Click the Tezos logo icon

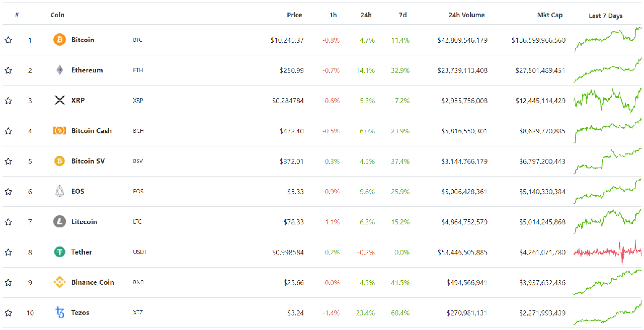tap(59, 312)
